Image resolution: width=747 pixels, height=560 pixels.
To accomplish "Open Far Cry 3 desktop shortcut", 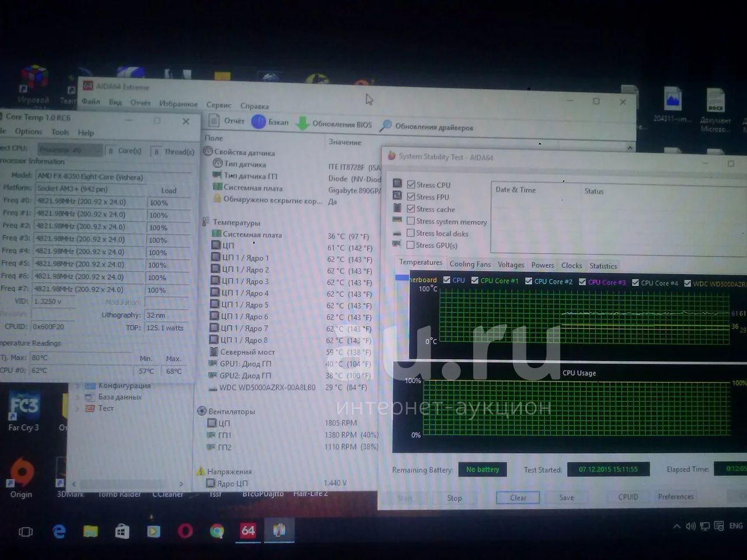I will tap(23, 411).
